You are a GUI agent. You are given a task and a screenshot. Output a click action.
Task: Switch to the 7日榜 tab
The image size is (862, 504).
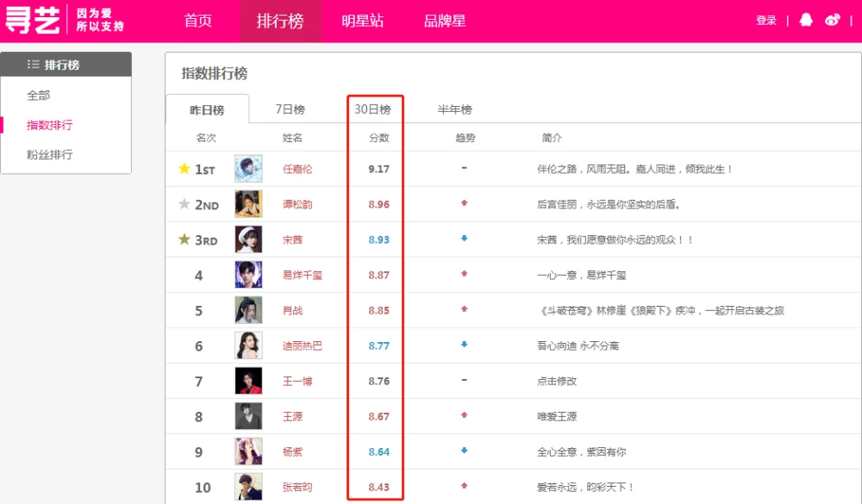click(x=290, y=109)
